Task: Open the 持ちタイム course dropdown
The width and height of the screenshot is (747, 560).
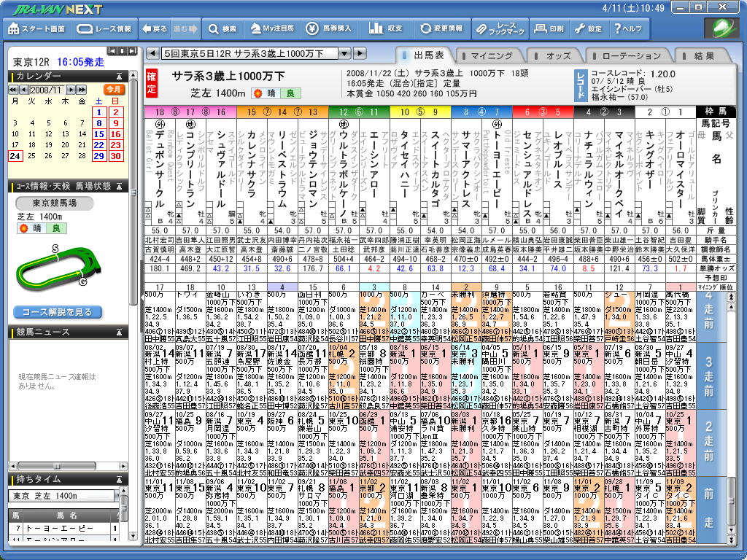Action: pyautogui.click(x=120, y=496)
